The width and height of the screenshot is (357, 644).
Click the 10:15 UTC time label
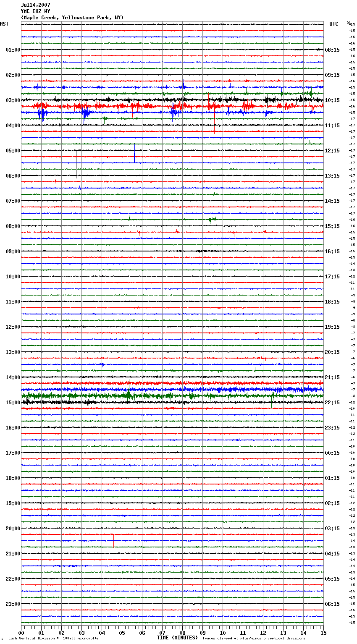click(x=332, y=100)
